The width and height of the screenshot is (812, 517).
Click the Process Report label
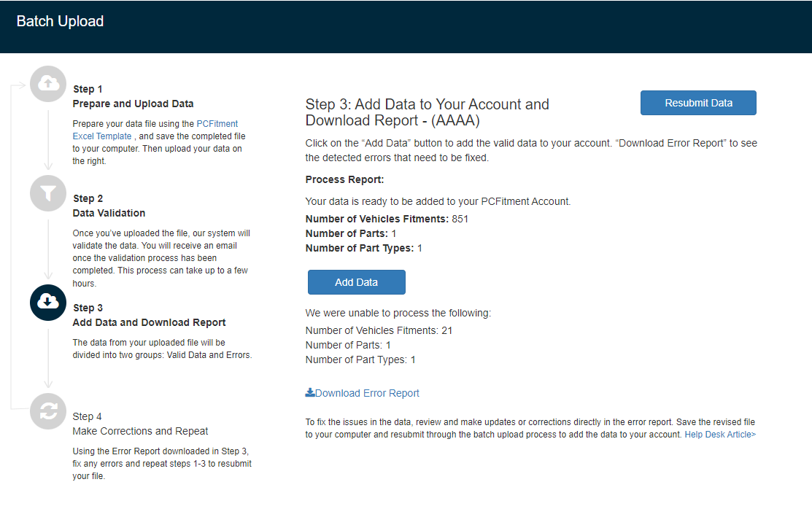click(344, 179)
